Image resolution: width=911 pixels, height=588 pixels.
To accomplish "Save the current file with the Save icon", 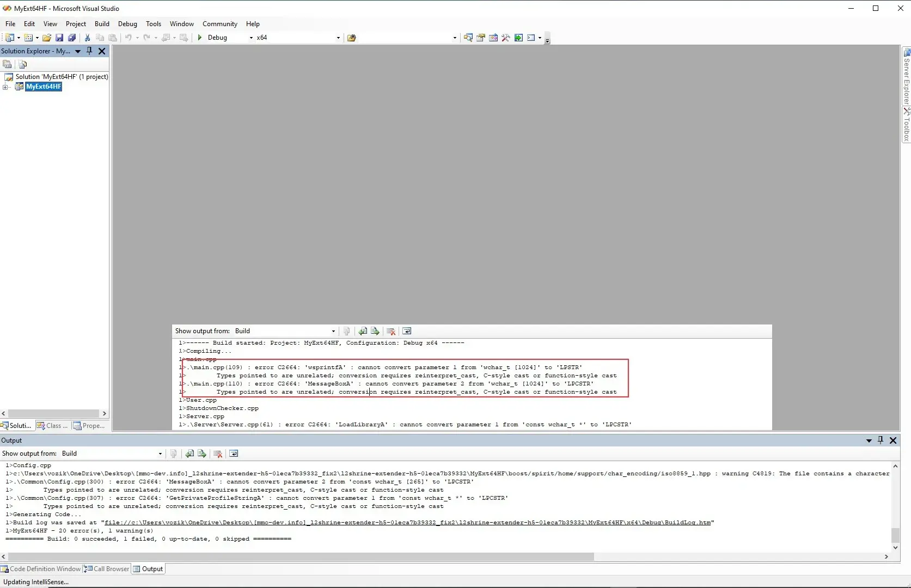I will click(59, 38).
